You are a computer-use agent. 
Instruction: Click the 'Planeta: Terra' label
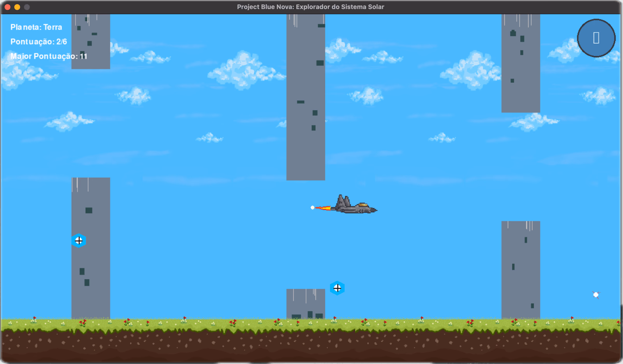pos(36,27)
